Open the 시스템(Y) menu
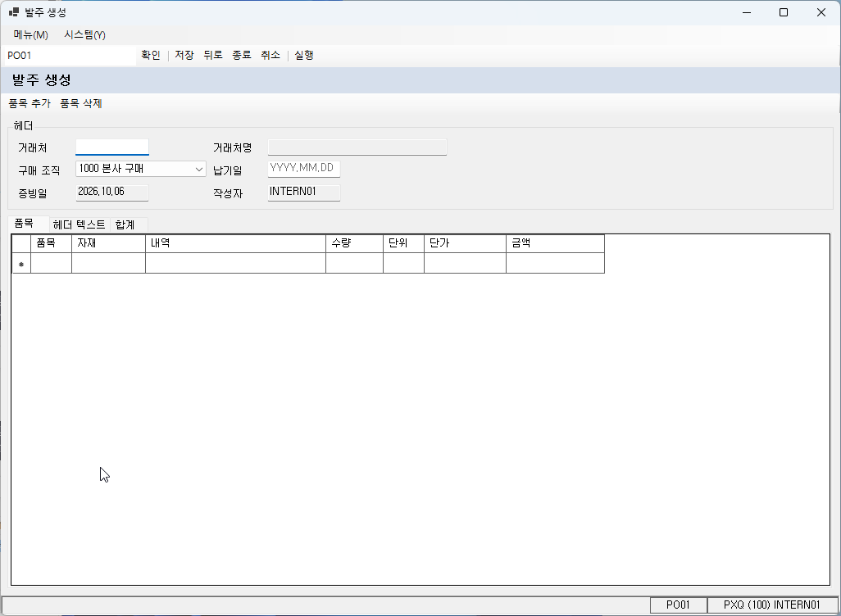 (x=84, y=35)
